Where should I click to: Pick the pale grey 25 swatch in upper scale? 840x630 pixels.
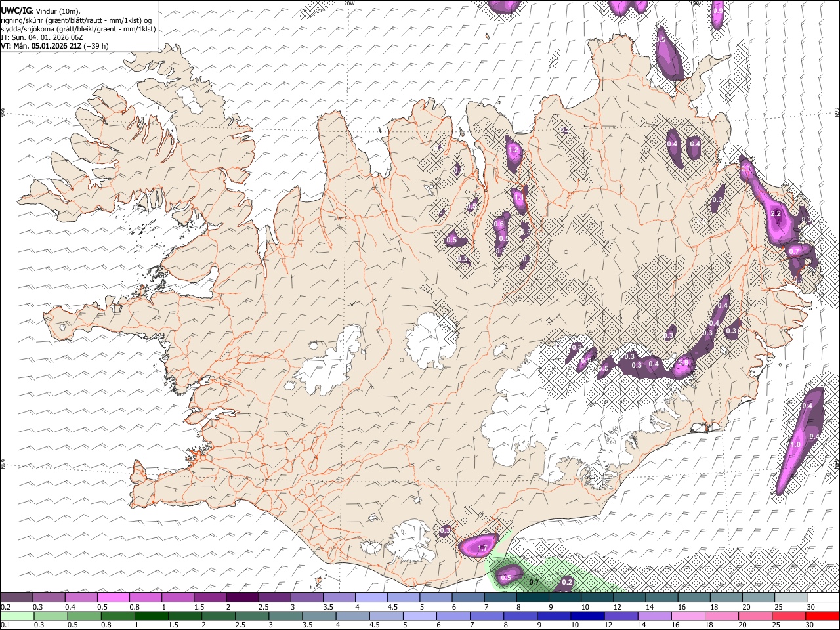click(x=791, y=598)
